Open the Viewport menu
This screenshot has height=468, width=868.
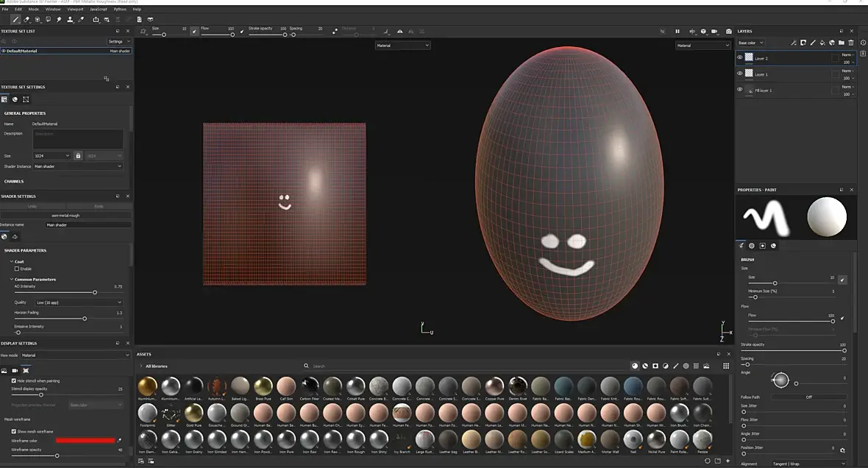pyautogui.click(x=75, y=10)
